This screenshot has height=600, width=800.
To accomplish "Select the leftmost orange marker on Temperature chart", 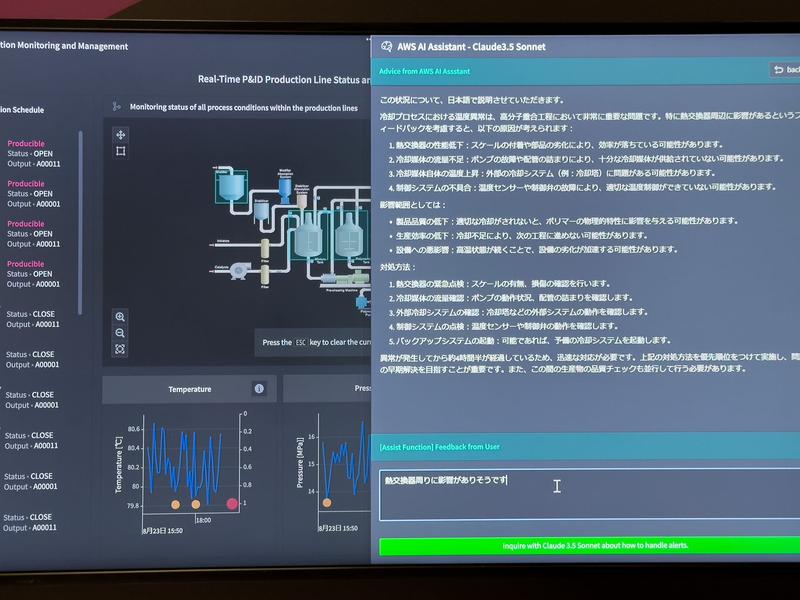I will tap(176, 505).
